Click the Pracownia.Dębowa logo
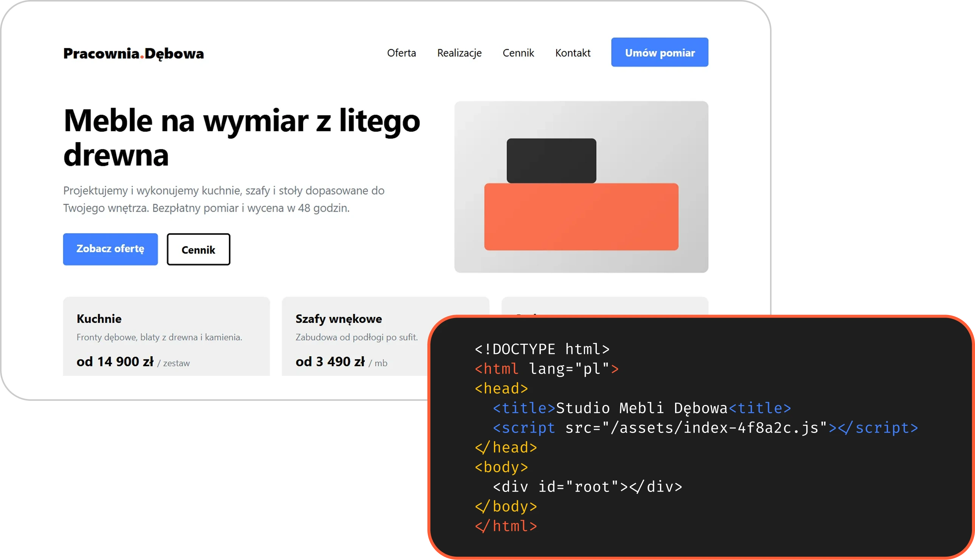Viewport: 975px width, 560px height. point(134,53)
